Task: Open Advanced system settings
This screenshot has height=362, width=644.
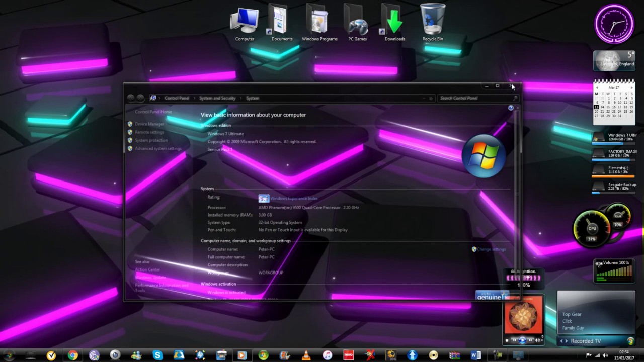Action: pos(158,148)
